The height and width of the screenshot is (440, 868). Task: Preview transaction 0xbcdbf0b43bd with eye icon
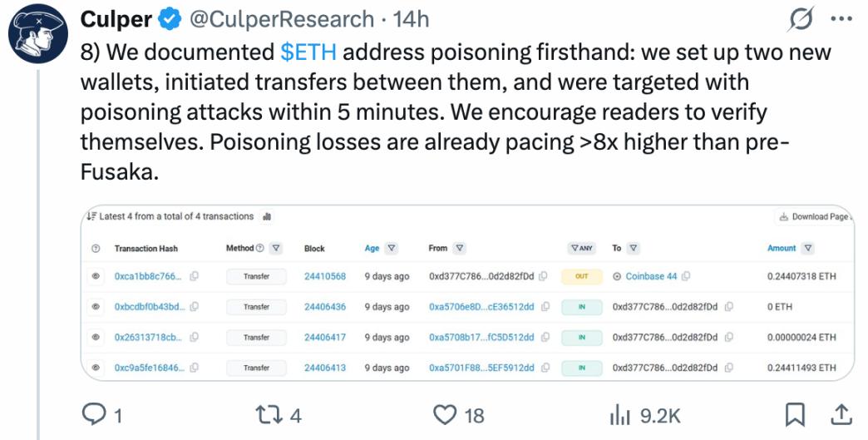pos(96,307)
